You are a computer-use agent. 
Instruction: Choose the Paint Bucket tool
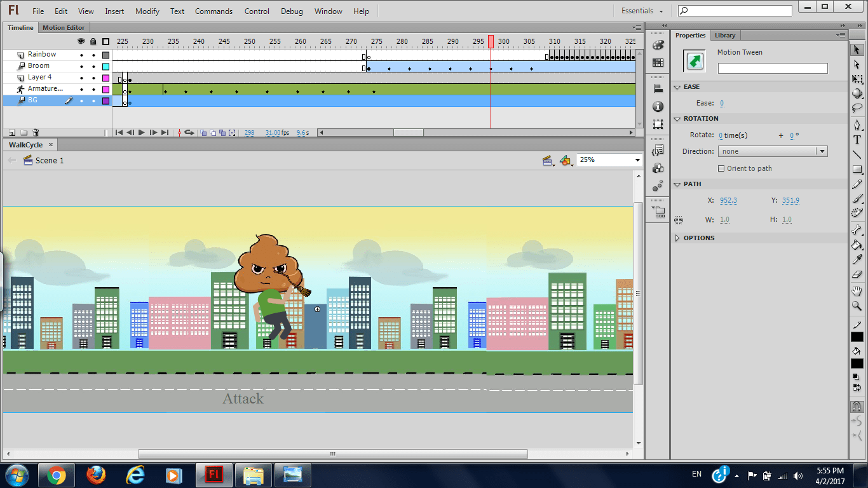click(857, 245)
